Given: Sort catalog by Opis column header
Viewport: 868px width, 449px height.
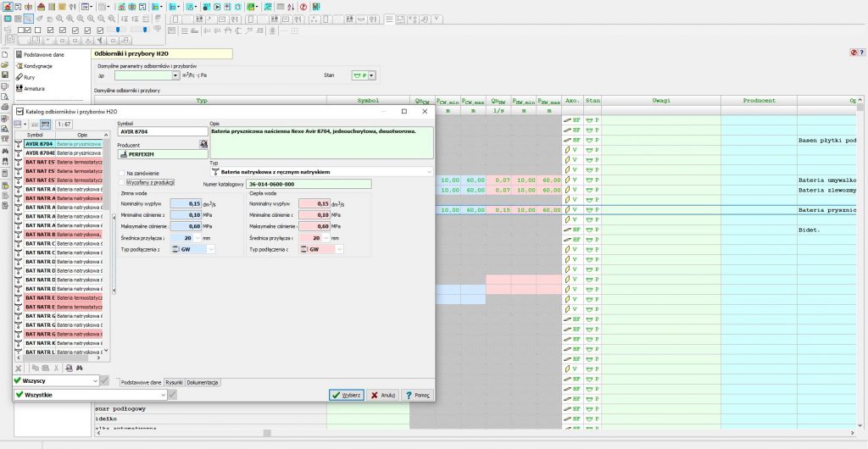Looking at the screenshot, I should [82, 135].
